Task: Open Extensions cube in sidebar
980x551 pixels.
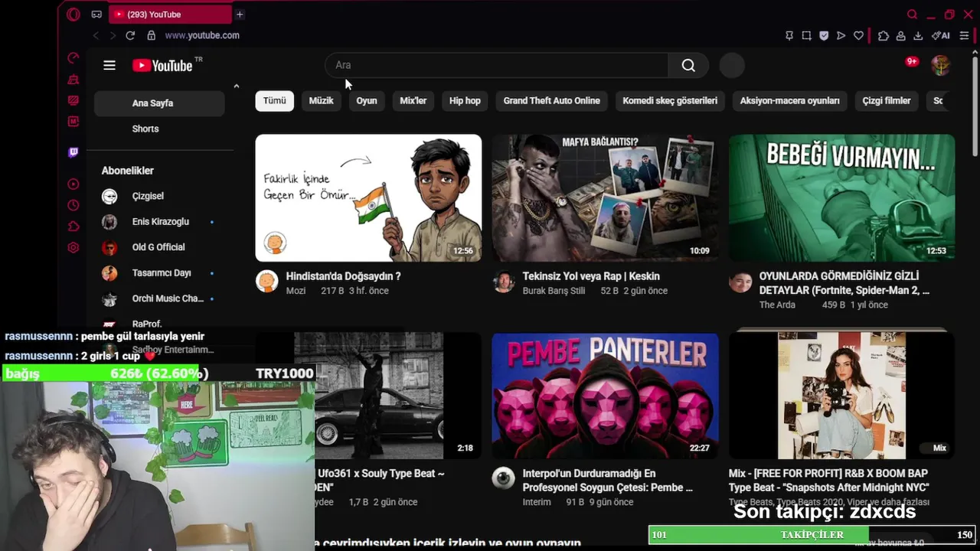Action: point(73,227)
